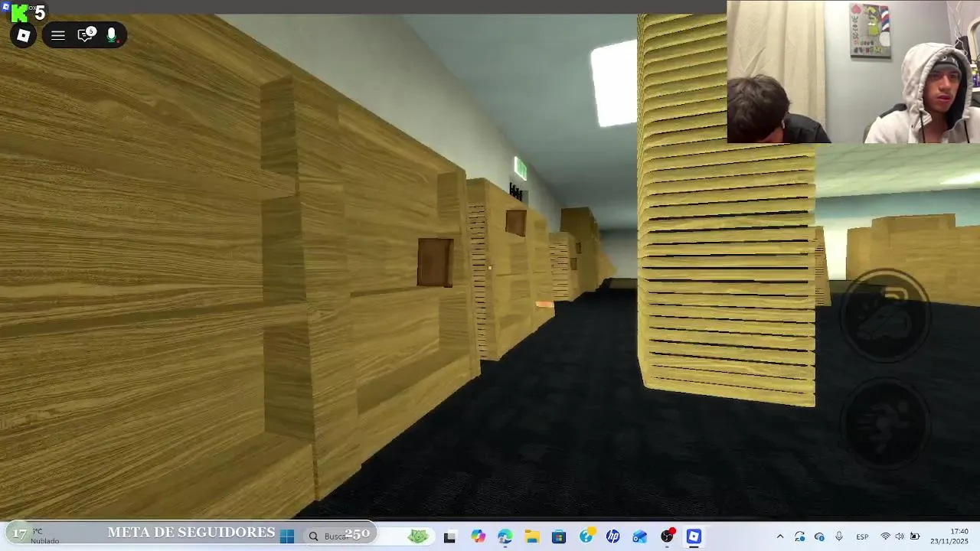This screenshot has width=980, height=551.
Task: Tap the upper round jump button in game
Action: (x=886, y=315)
